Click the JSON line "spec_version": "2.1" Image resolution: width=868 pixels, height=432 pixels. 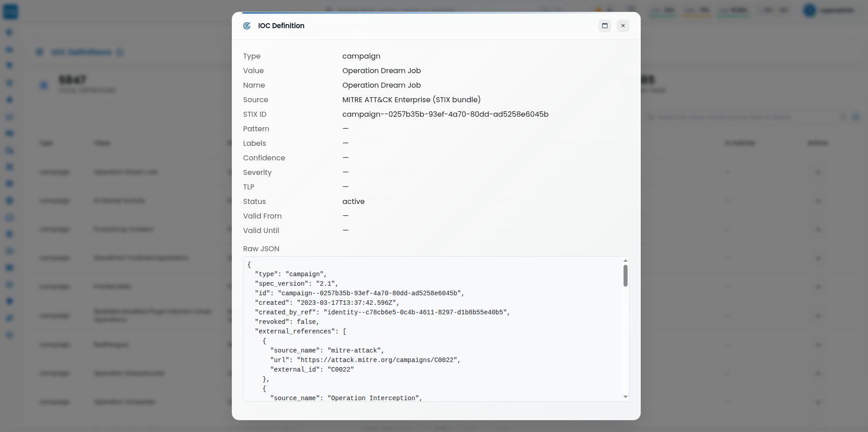coord(297,284)
